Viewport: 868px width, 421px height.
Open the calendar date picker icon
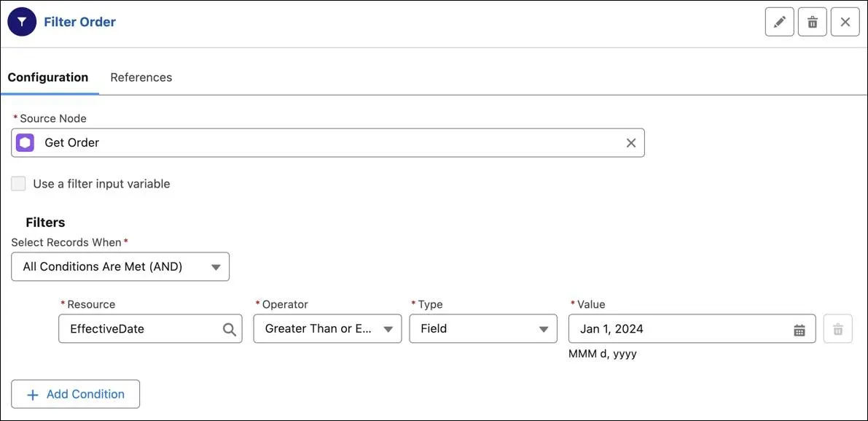coord(799,330)
